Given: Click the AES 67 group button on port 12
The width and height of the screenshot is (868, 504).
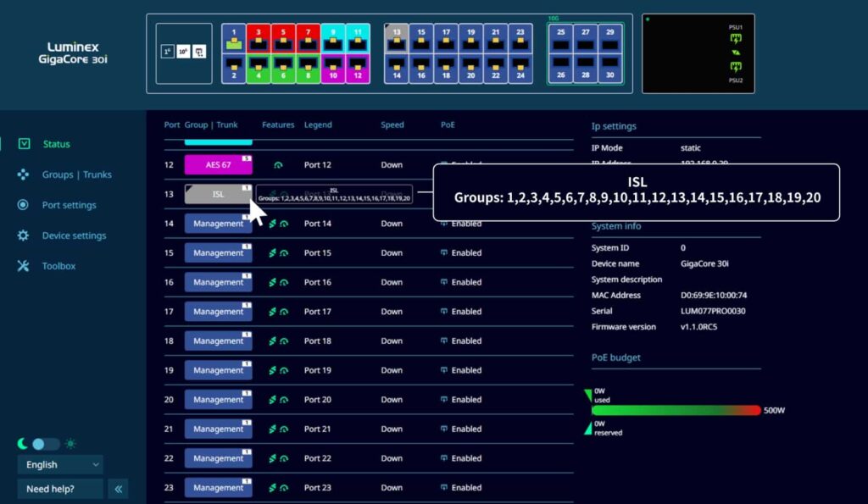Looking at the screenshot, I should point(218,165).
